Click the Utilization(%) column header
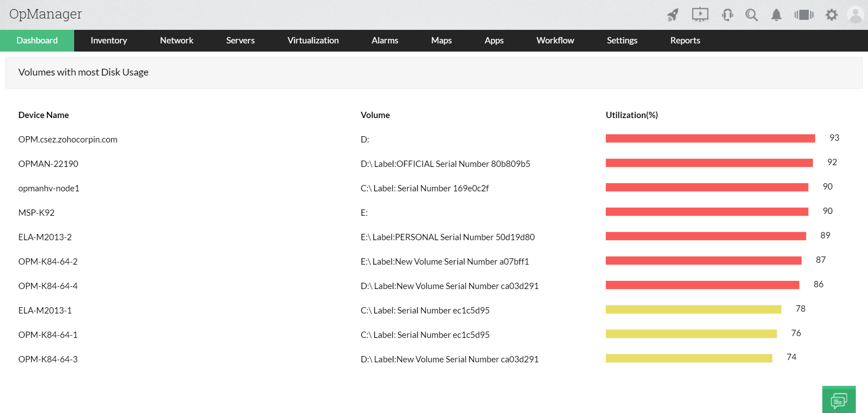Viewport: 868px width, 413px height. (632, 115)
